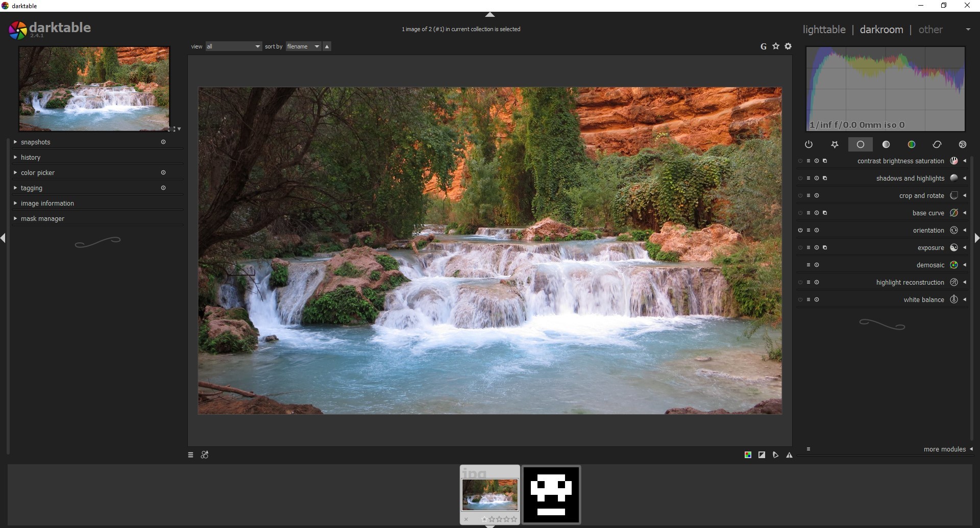Collapse the right side panel

click(x=976, y=238)
